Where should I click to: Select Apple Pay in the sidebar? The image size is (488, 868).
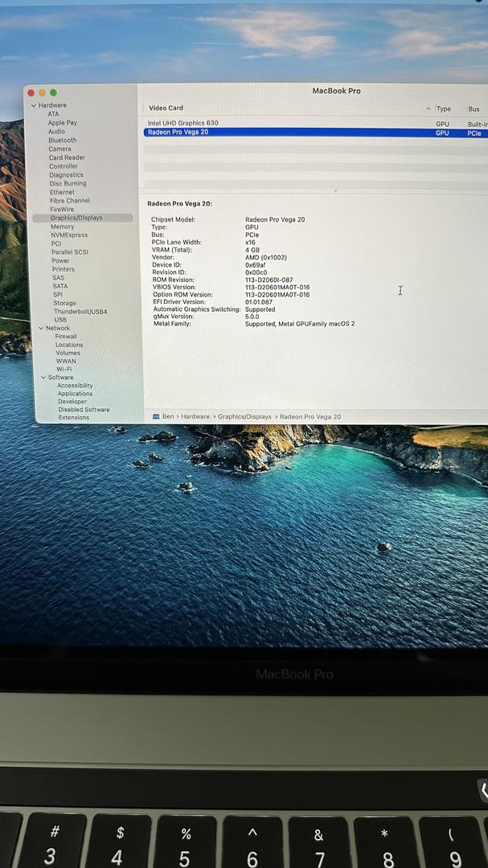click(x=63, y=123)
